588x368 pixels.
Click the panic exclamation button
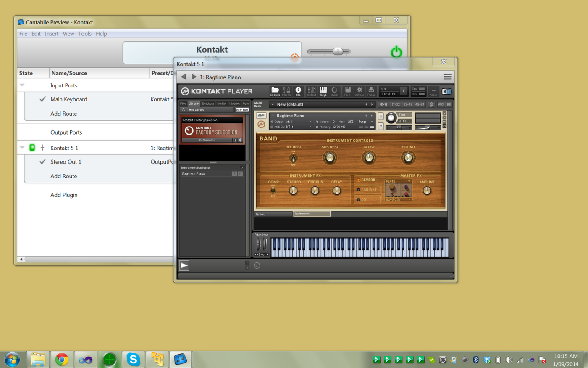coord(404,91)
